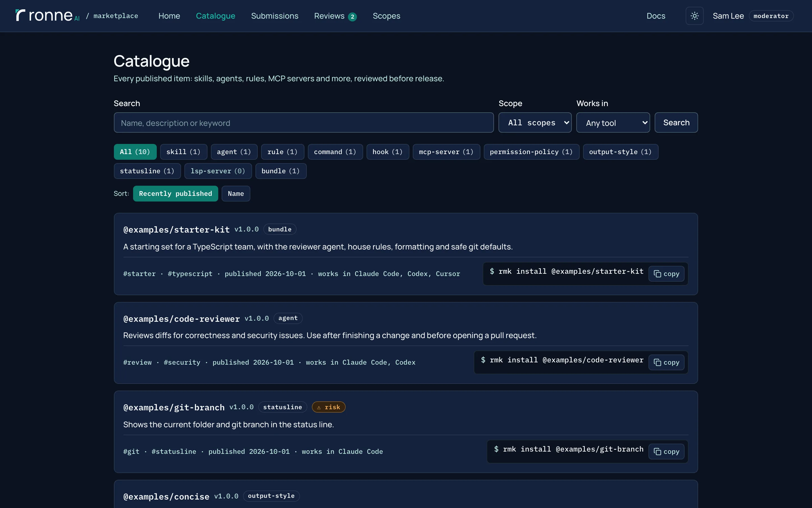Viewport: 812px width, 508px height.
Task: Filter by output-style (1) type
Action: pos(620,152)
